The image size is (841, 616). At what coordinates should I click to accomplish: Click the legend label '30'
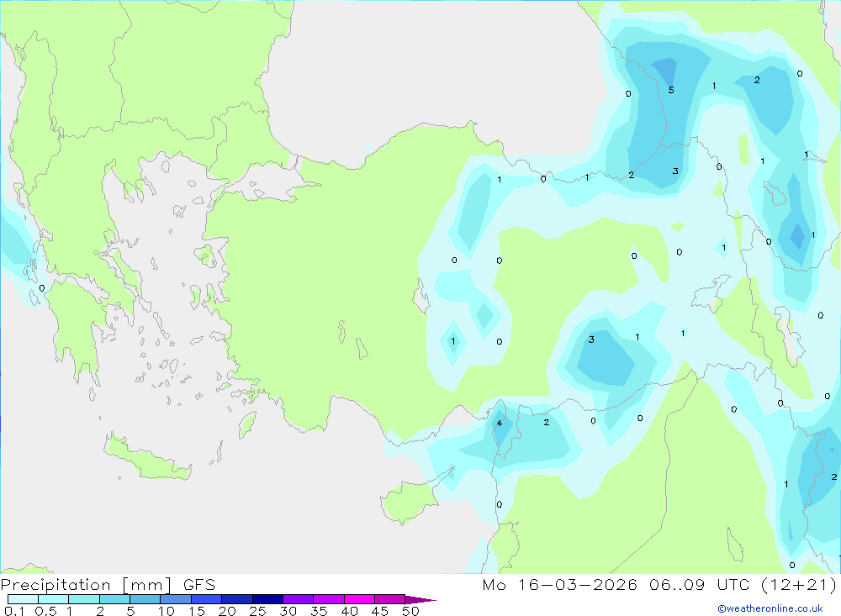tap(288, 611)
